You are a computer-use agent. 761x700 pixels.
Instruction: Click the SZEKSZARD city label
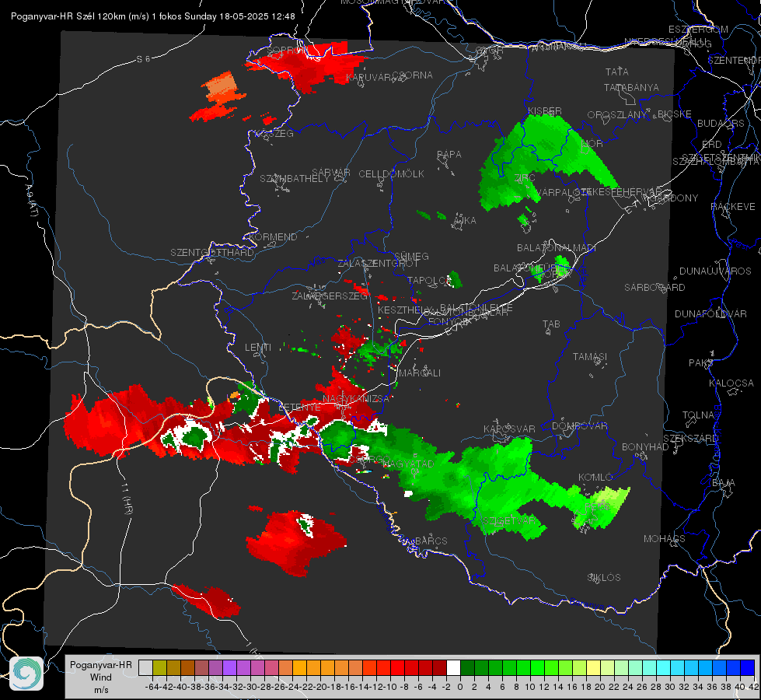click(x=690, y=439)
